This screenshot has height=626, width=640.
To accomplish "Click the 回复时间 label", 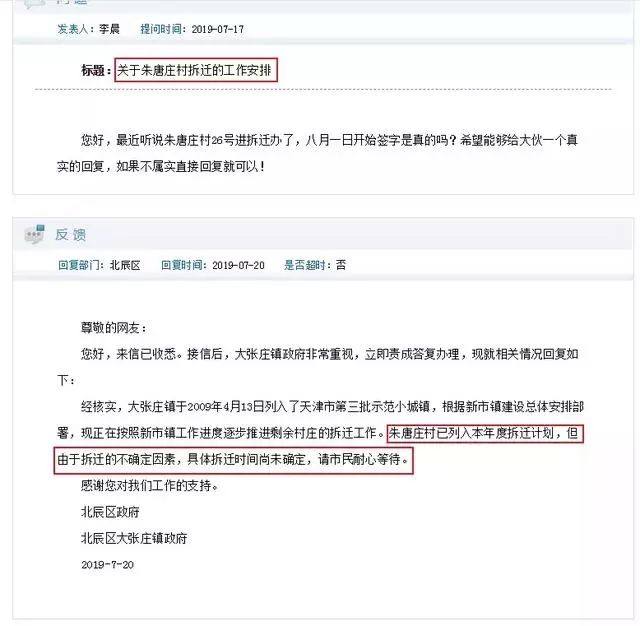I will [x=181, y=265].
